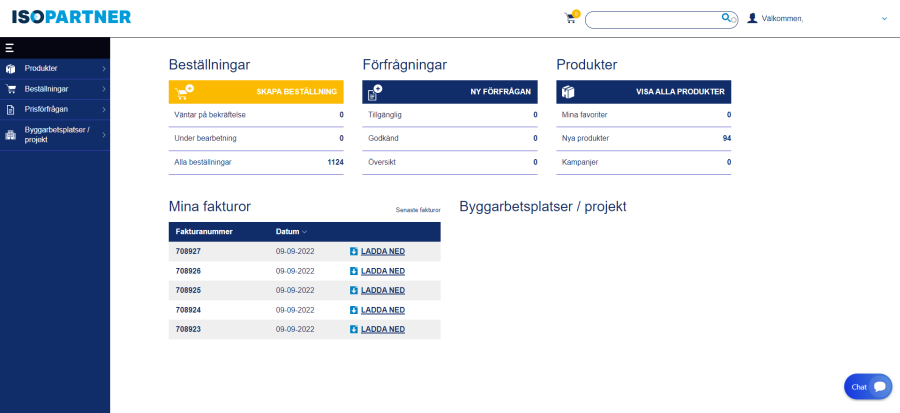Open the Chat widget
The image size is (900, 413).
(867, 386)
